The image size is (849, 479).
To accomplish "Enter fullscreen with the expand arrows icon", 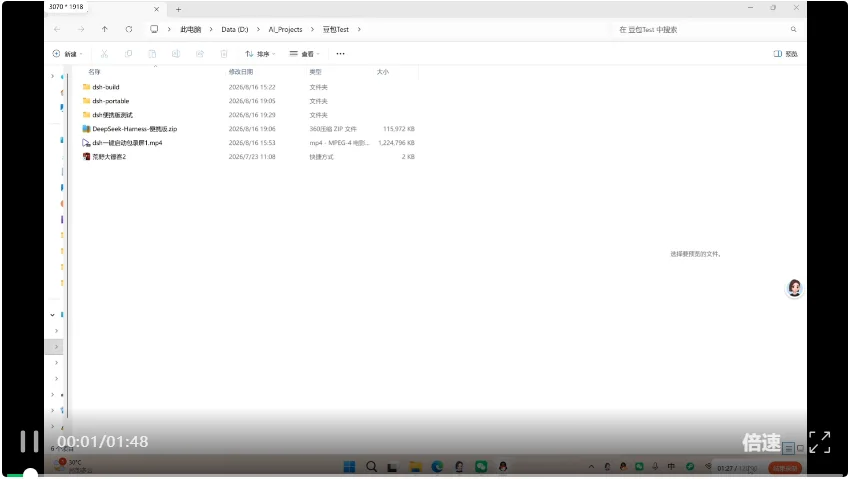I will tap(819, 442).
